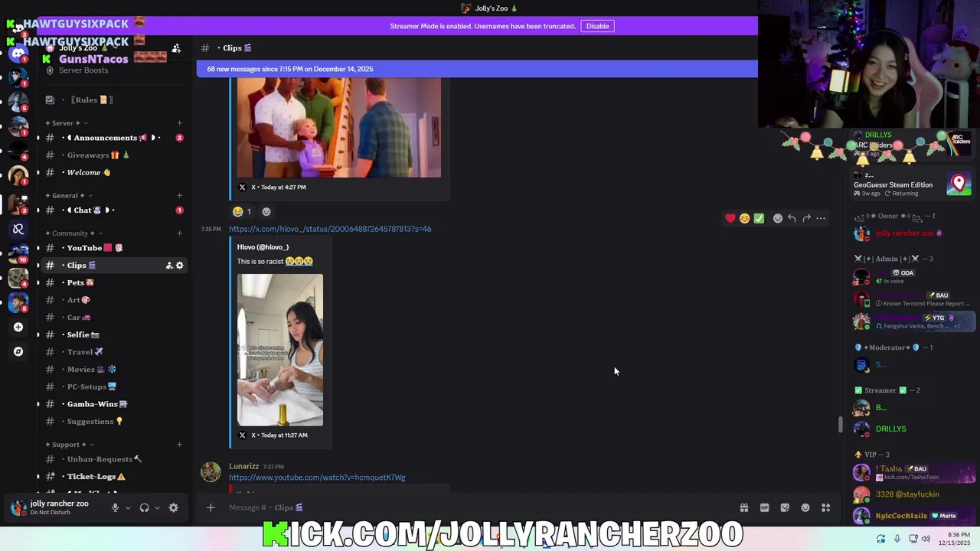Click the Forward arrow on hovered message

(x=806, y=218)
